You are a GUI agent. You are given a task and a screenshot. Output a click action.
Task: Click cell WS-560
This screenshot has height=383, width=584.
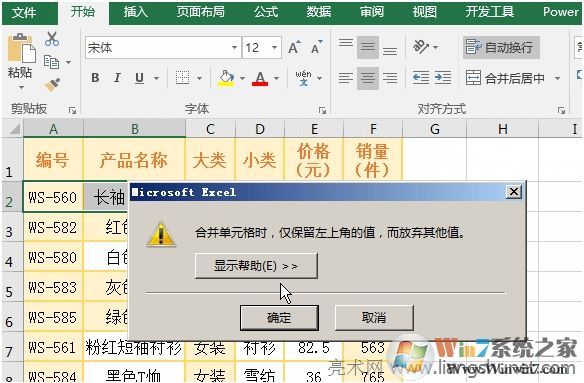coord(53,197)
